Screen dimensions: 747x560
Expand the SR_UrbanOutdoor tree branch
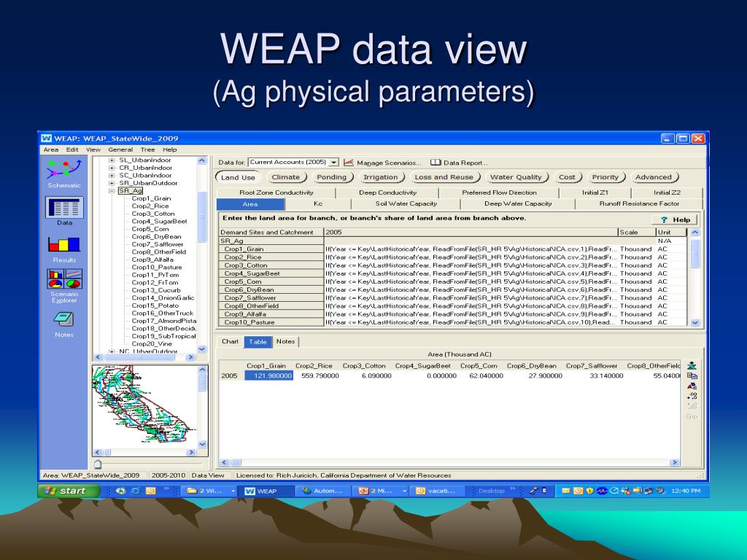click(112, 183)
